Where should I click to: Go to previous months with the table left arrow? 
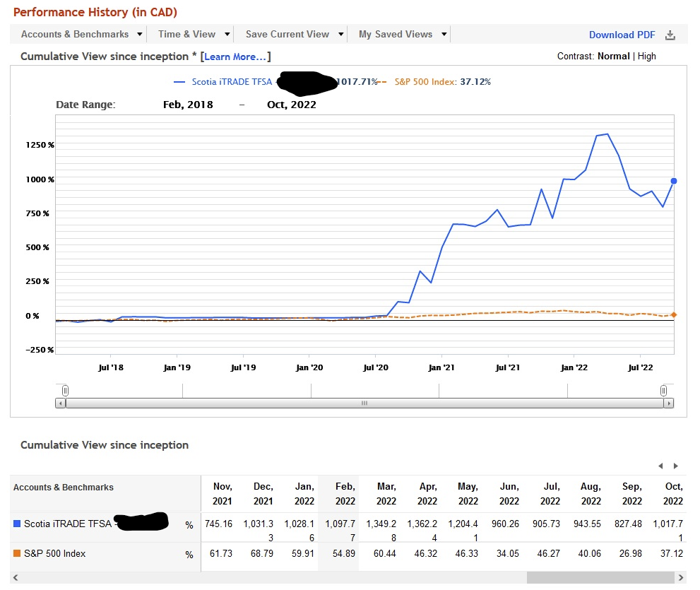tap(660, 466)
